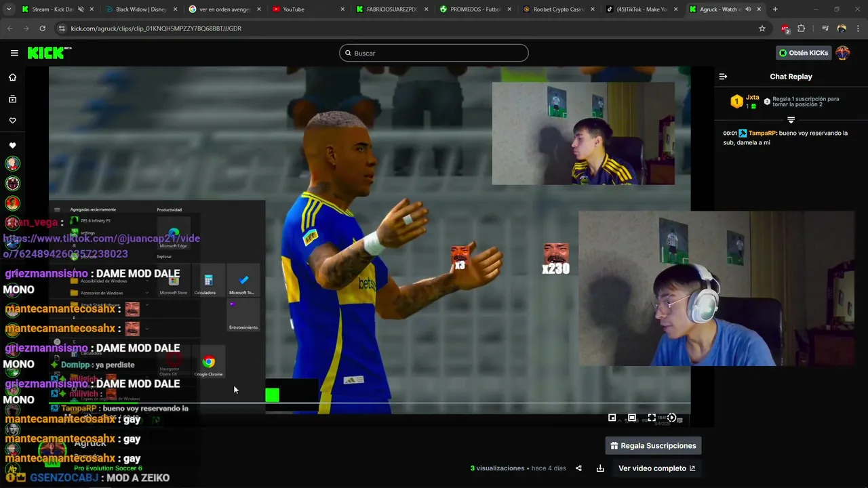
Task: Close the PROMIEDOS tab
Action: click(x=509, y=9)
